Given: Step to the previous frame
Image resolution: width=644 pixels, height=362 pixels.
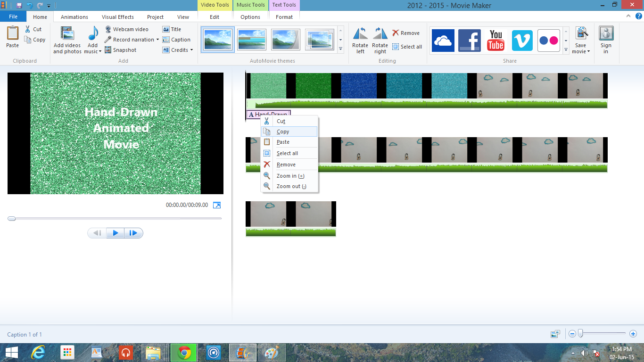Looking at the screenshot, I should (98, 233).
